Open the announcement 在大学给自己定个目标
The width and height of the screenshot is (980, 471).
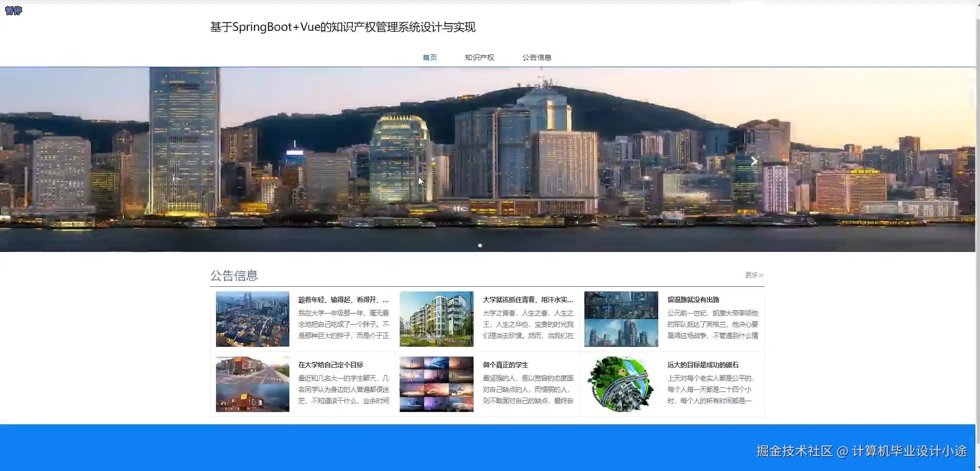[x=331, y=365]
